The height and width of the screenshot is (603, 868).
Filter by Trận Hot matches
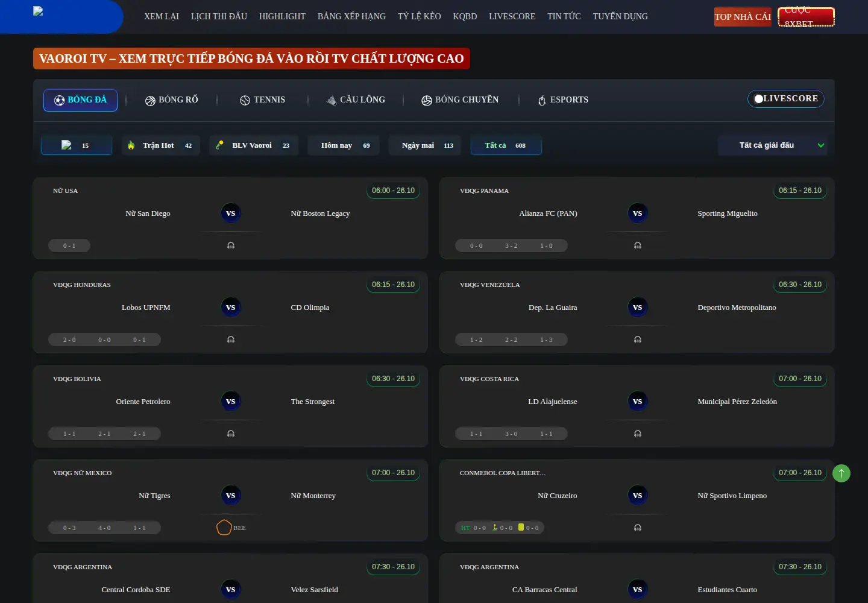[x=161, y=145]
